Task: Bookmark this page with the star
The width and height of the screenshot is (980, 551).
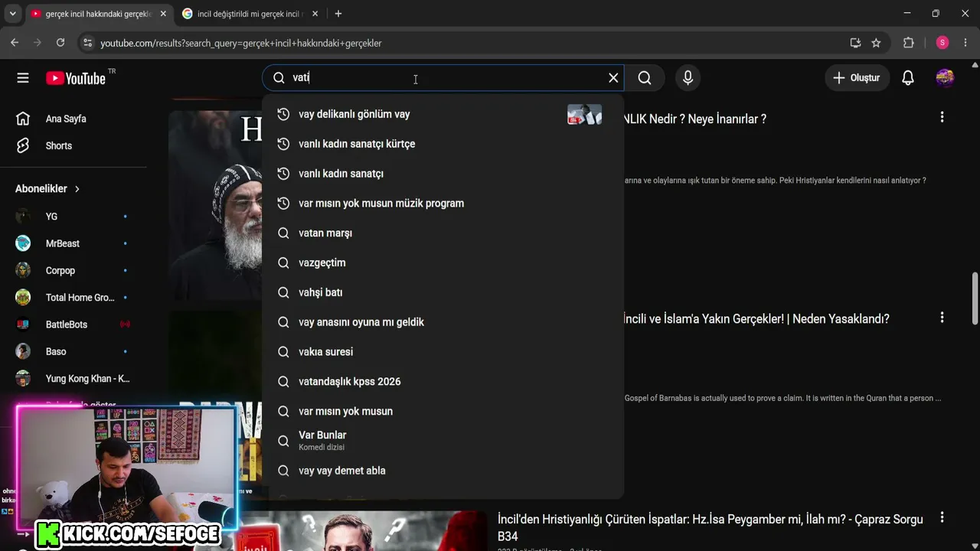Action: [876, 43]
